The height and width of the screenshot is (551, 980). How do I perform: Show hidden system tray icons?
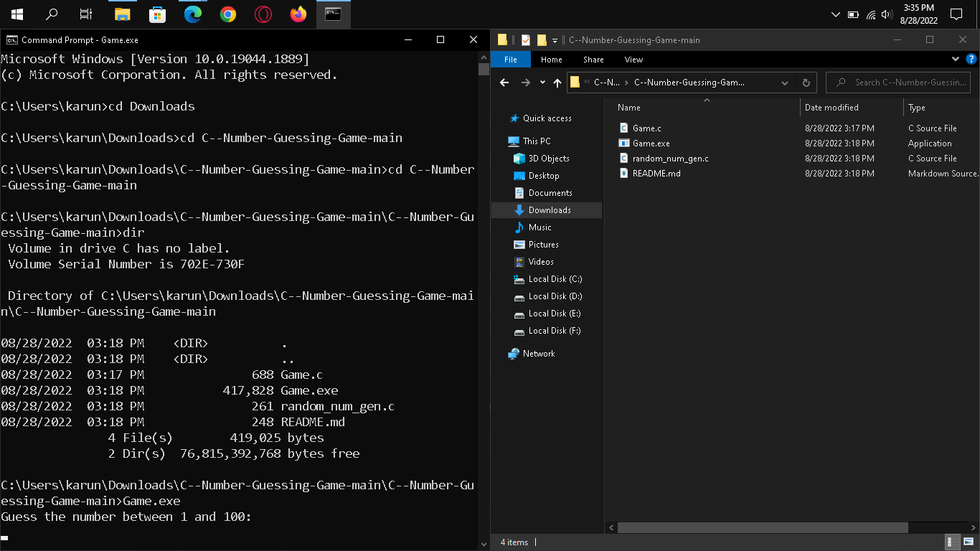[836, 14]
